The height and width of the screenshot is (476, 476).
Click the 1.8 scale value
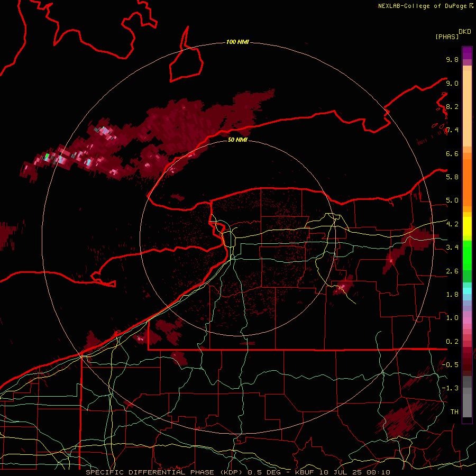pos(452,295)
